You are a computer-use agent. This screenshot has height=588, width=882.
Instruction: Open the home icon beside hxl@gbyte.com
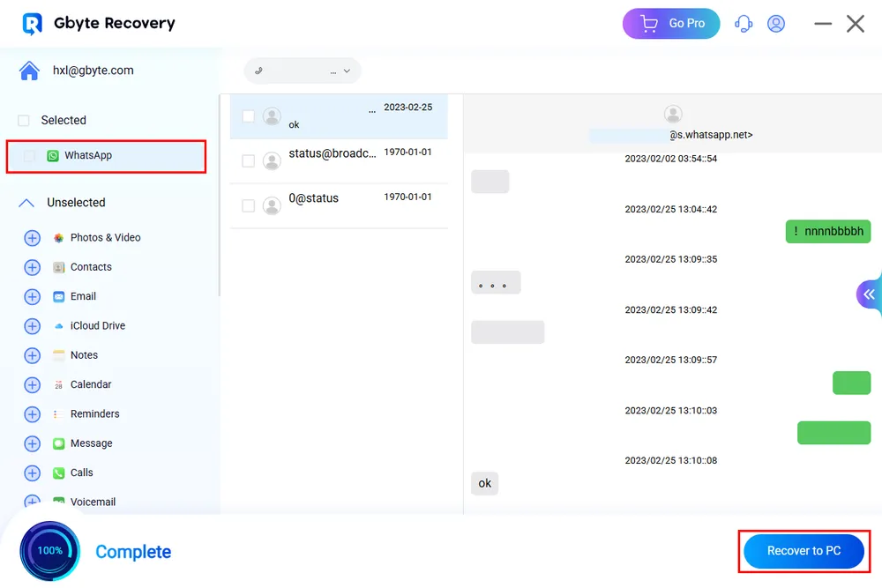[x=29, y=71]
